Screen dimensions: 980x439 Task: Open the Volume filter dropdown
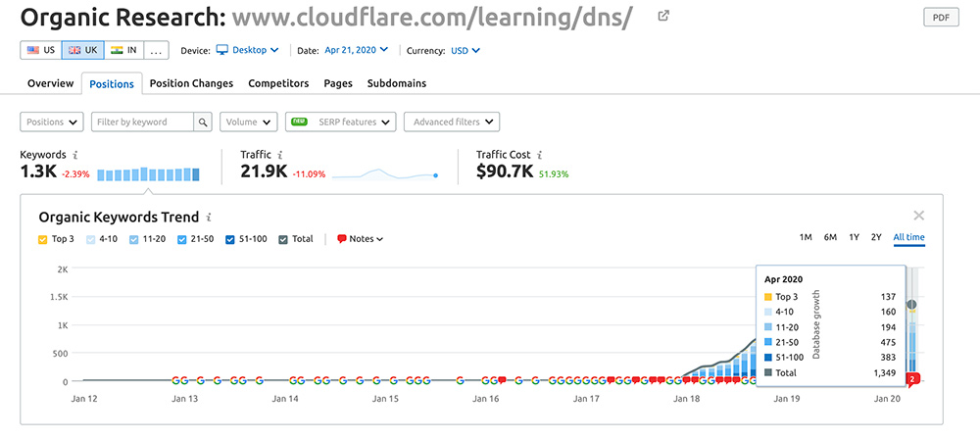click(249, 122)
